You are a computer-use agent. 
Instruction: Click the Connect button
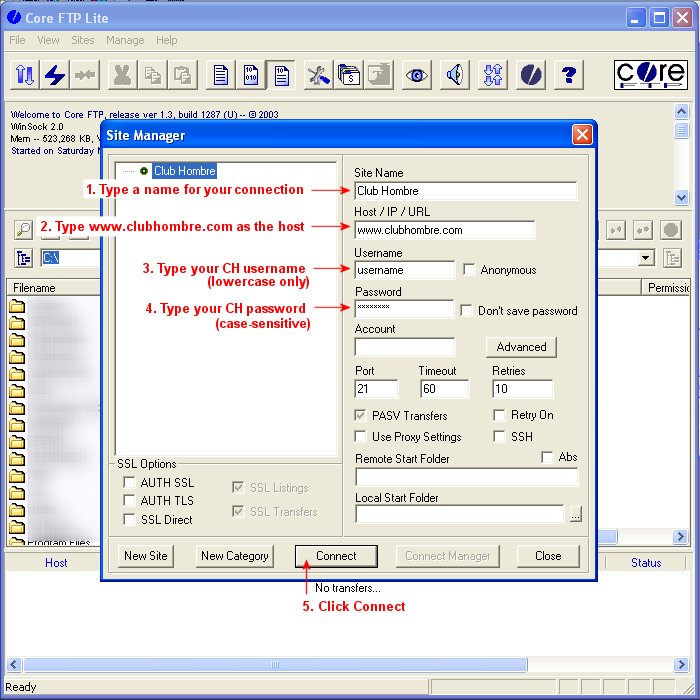click(336, 556)
